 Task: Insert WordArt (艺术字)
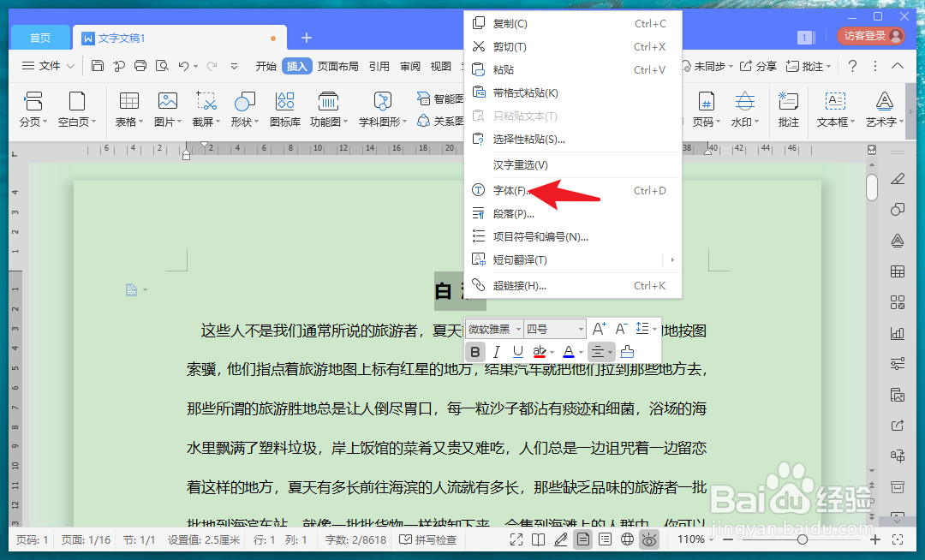(x=884, y=112)
